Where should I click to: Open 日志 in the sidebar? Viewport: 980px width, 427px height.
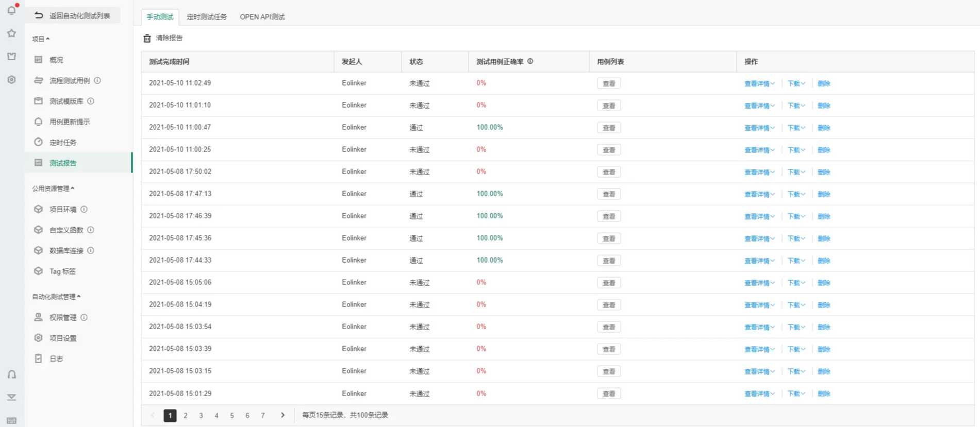[x=78, y=358]
